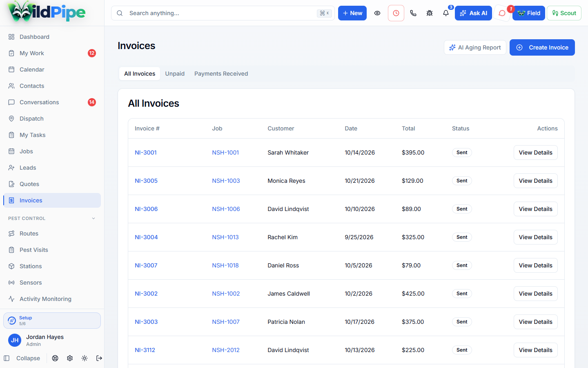Open Dispatch from the sidebar
This screenshot has width=588, height=368.
tap(52, 119)
